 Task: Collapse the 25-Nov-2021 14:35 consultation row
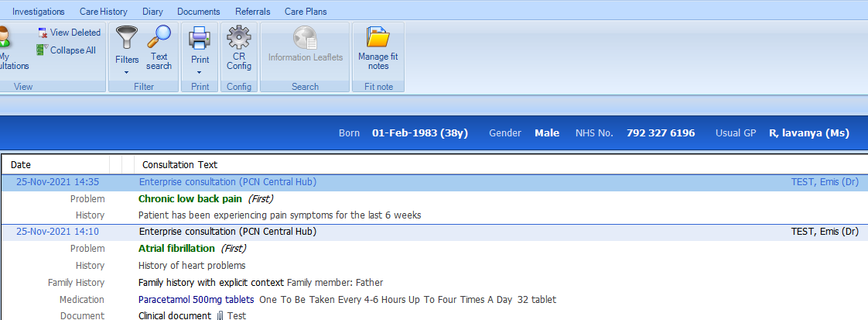pyautogui.click(x=434, y=182)
